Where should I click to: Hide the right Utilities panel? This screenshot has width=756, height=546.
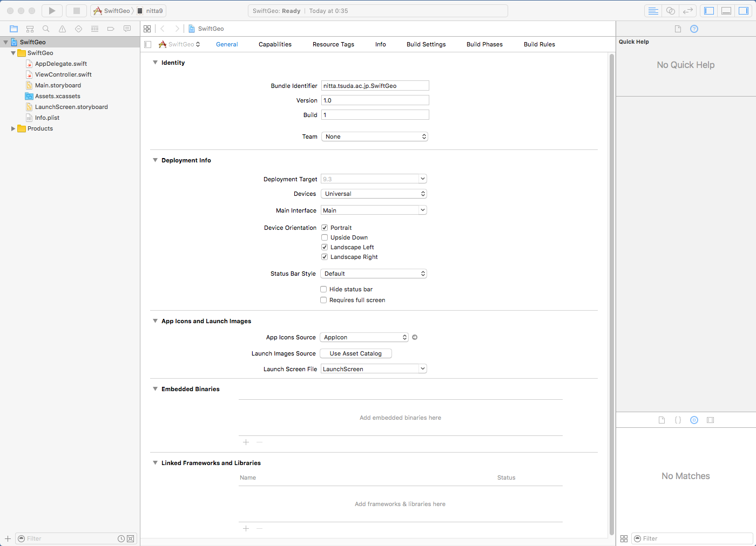[x=743, y=11]
